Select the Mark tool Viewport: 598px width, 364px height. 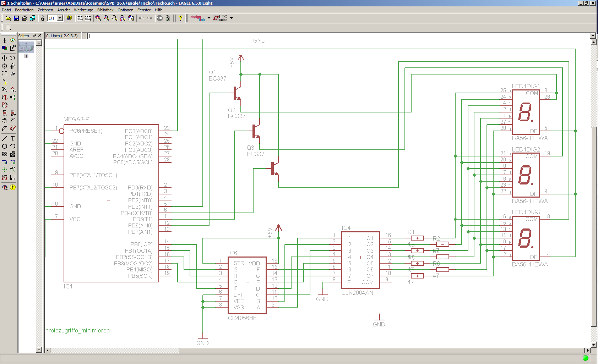tap(13, 48)
